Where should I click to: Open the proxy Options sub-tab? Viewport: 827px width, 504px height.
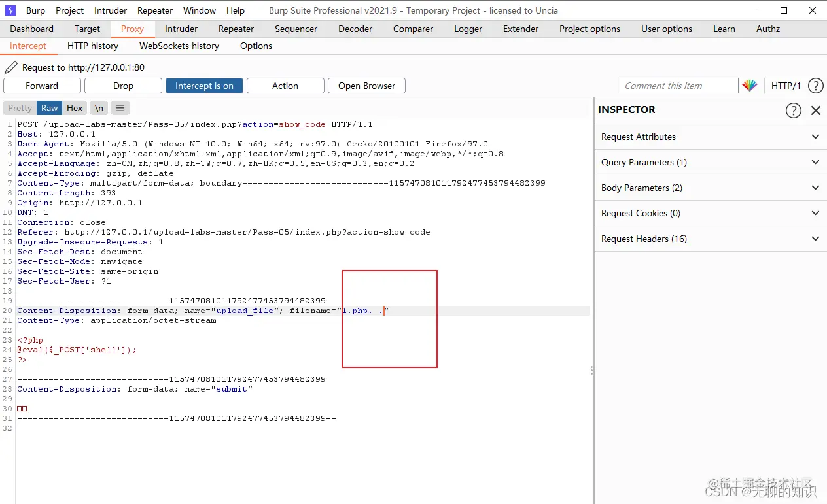tap(256, 46)
